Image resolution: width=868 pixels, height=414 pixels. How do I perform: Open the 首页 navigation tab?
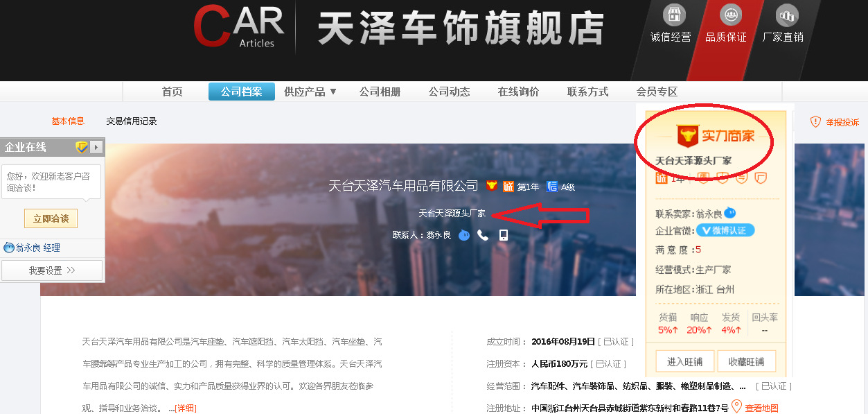pyautogui.click(x=172, y=92)
